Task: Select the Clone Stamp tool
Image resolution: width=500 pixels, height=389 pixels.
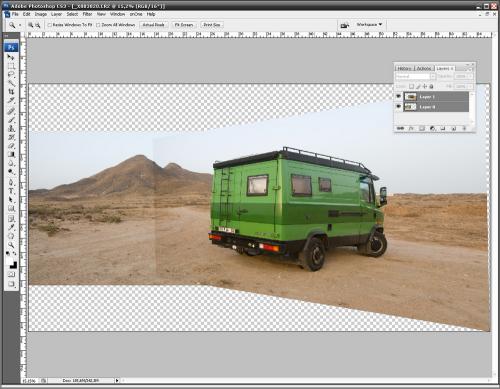Action: [11, 128]
